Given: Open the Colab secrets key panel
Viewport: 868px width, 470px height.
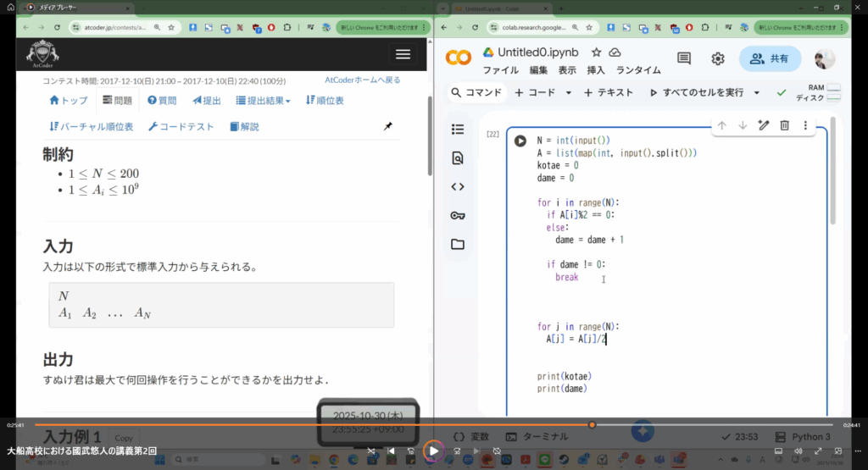Looking at the screenshot, I should pyautogui.click(x=458, y=216).
